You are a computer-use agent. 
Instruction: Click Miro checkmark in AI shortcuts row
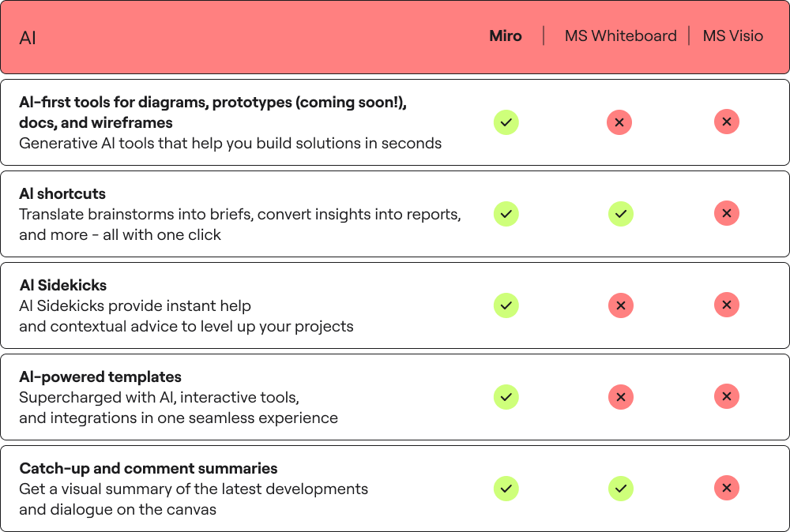point(506,214)
